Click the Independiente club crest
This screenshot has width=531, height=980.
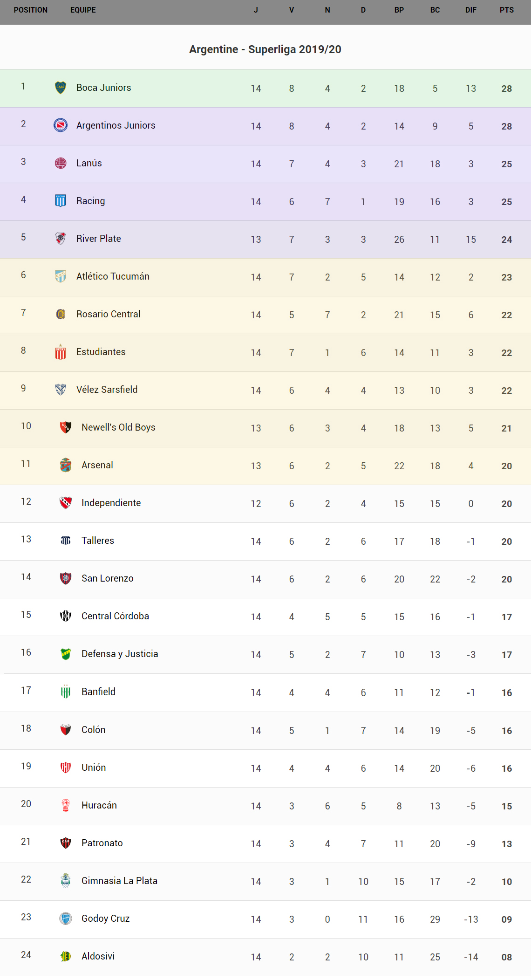pyautogui.click(x=66, y=503)
